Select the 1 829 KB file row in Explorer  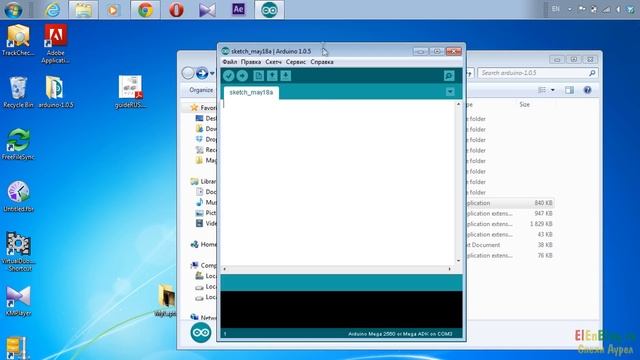click(x=510, y=224)
